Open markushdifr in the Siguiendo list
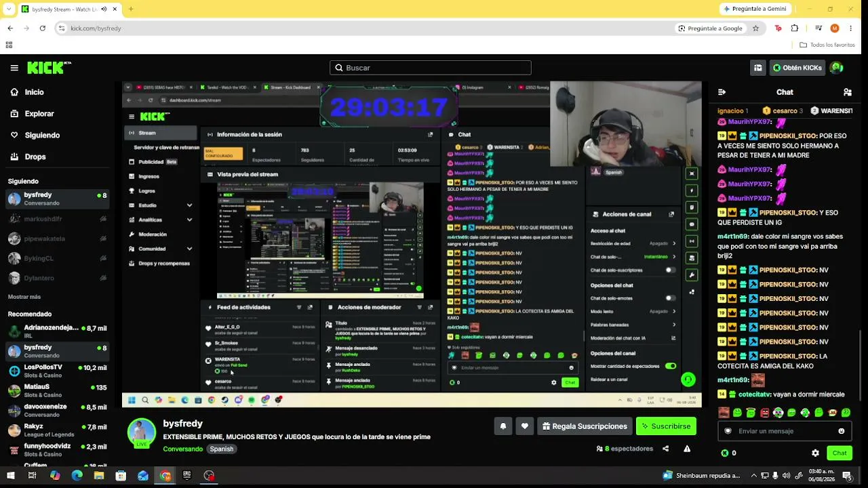The width and height of the screenshot is (868, 488). coord(58,219)
